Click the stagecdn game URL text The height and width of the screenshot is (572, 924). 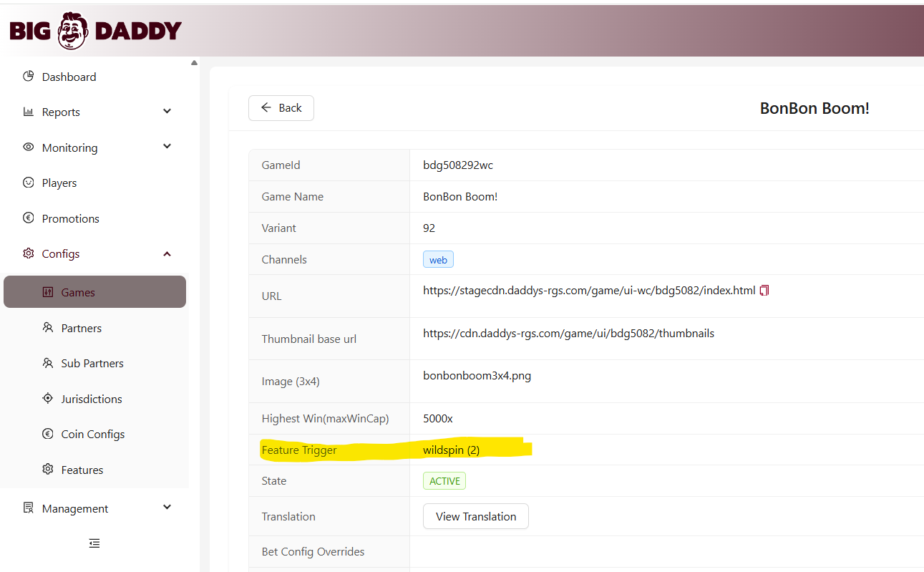[589, 291]
